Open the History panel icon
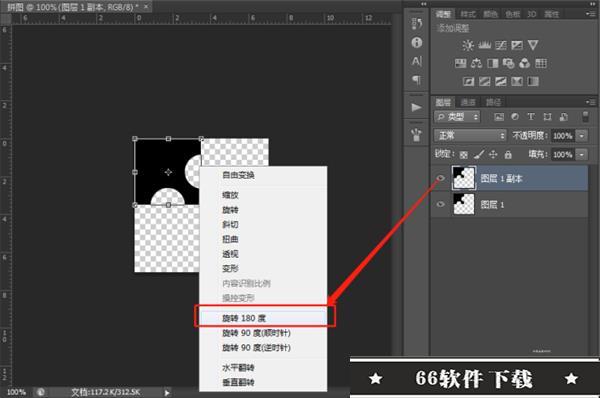Screen dimensions: 600x398 [417, 24]
